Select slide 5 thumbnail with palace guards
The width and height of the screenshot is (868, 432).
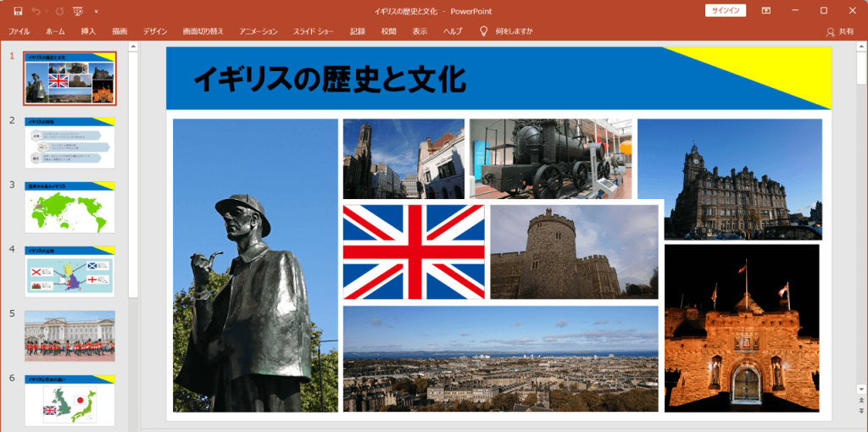pos(70,336)
